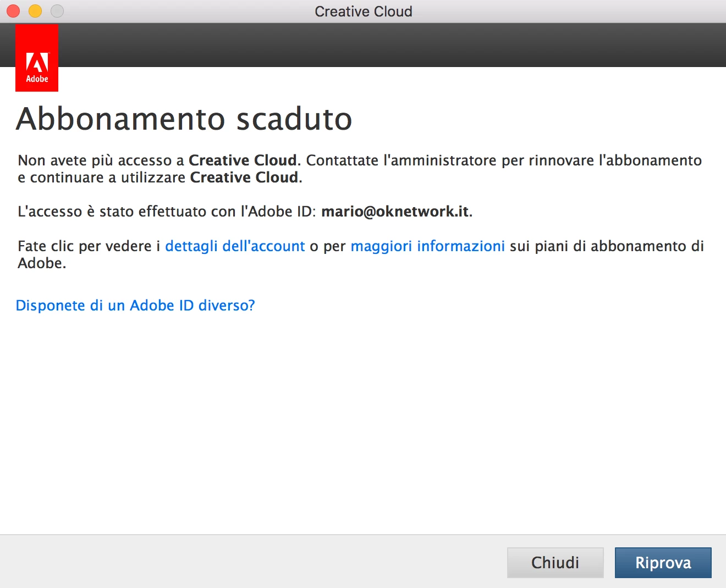The height and width of the screenshot is (588, 726).
Task: Click the Creative Cloud window title
Action: [363, 12]
